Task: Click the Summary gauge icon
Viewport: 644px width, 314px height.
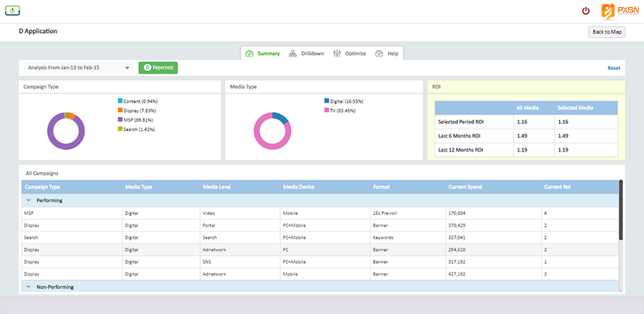Action: 250,53
